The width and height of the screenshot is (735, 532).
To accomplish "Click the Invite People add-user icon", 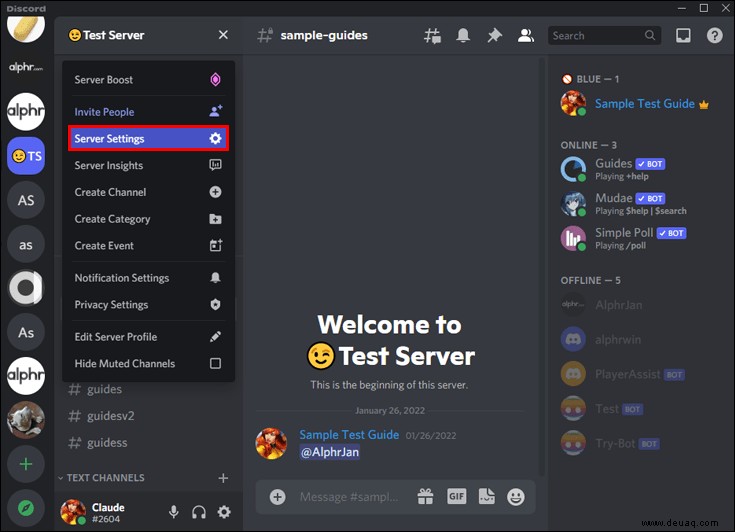I will (216, 112).
